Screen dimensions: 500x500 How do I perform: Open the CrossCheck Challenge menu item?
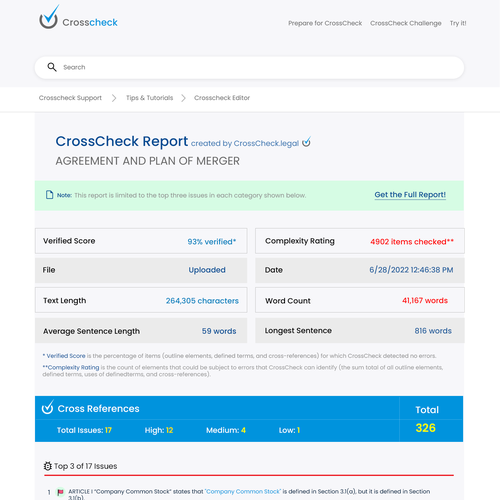pyautogui.click(x=406, y=23)
